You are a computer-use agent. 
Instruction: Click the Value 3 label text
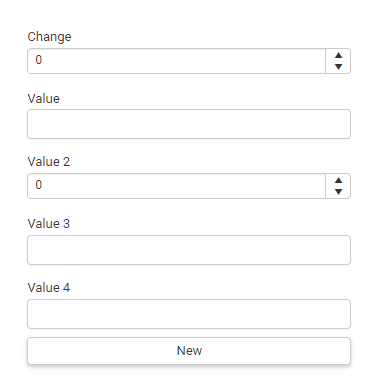49,224
